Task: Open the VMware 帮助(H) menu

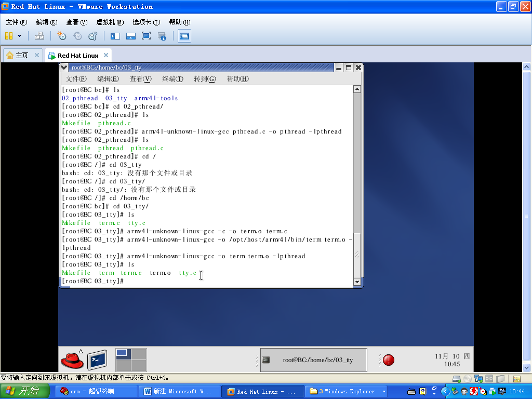Action: point(179,22)
